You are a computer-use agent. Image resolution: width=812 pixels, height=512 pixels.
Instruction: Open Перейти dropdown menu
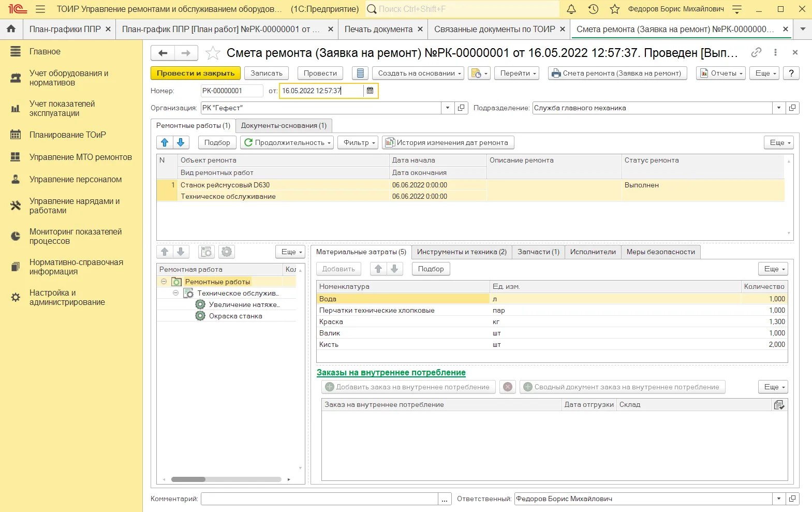(x=516, y=73)
